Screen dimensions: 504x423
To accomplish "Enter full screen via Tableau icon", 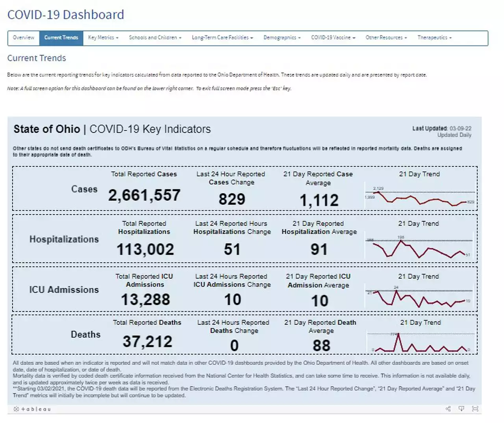I will tap(475, 409).
